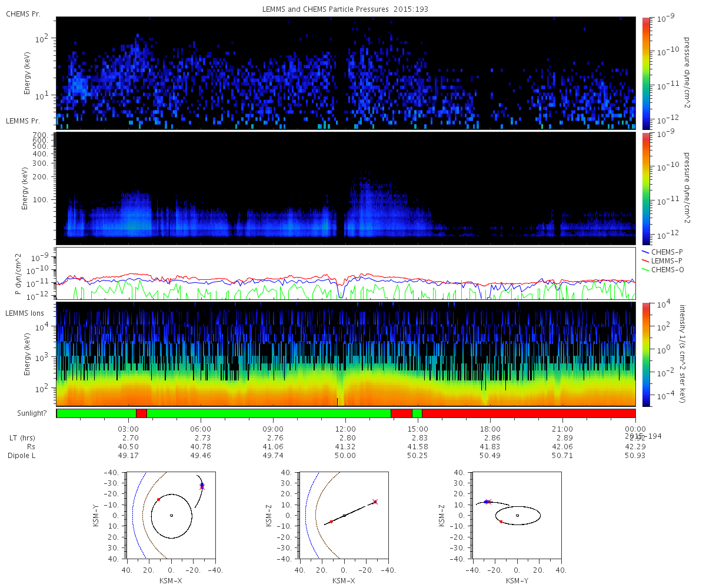Click the KSM-Y versus KSM-Z orbit plot

(x=517, y=516)
